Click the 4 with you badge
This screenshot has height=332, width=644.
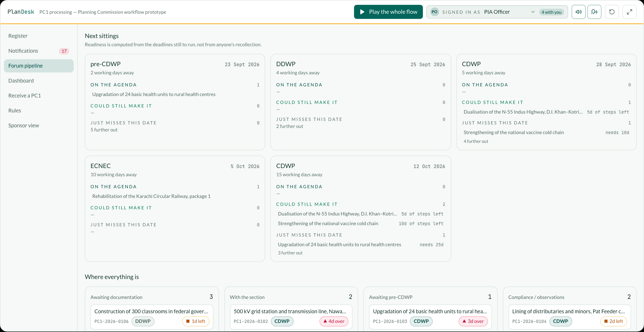click(551, 12)
